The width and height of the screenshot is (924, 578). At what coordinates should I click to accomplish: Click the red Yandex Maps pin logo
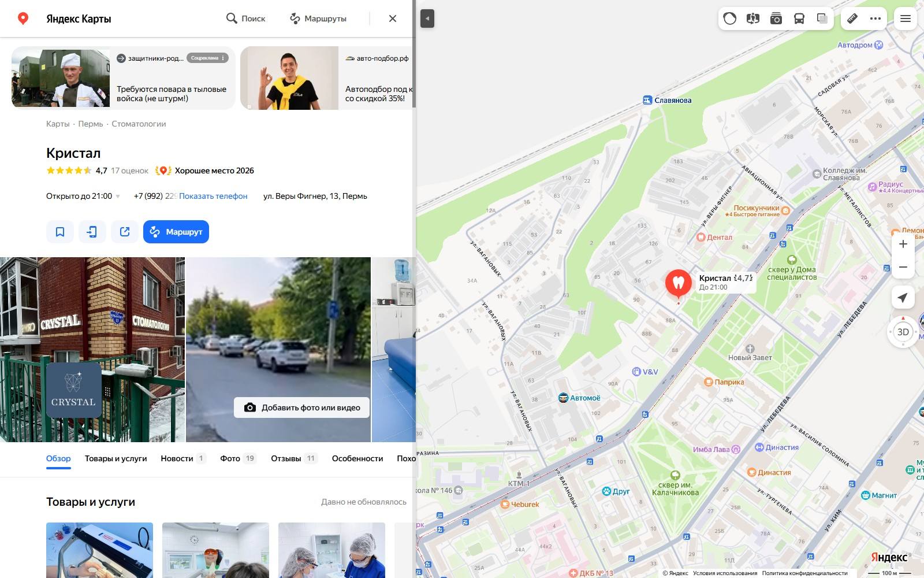click(23, 18)
